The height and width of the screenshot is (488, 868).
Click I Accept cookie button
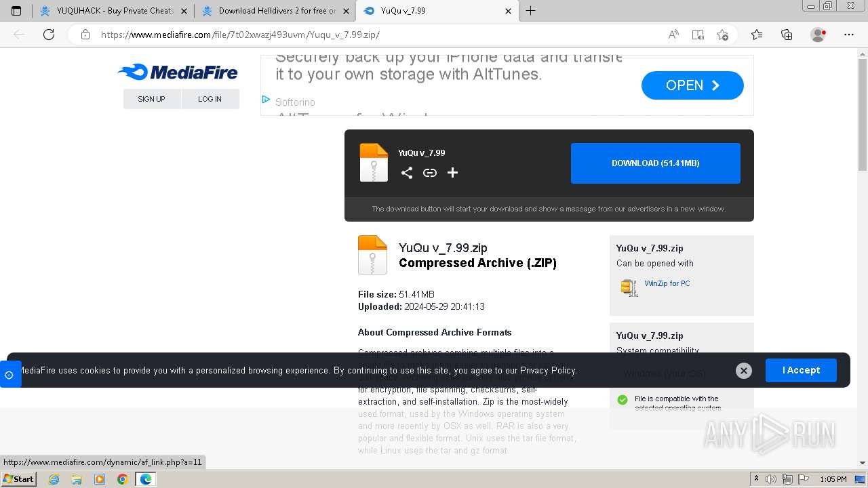coord(801,371)
